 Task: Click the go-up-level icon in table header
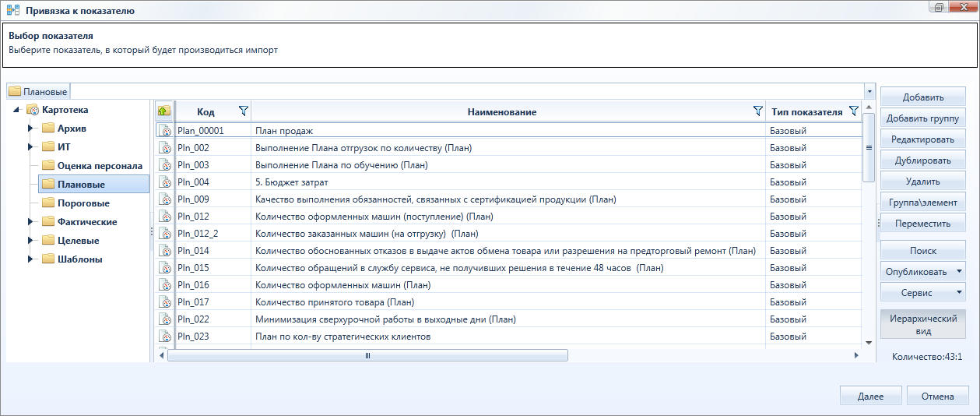[164, 111]
